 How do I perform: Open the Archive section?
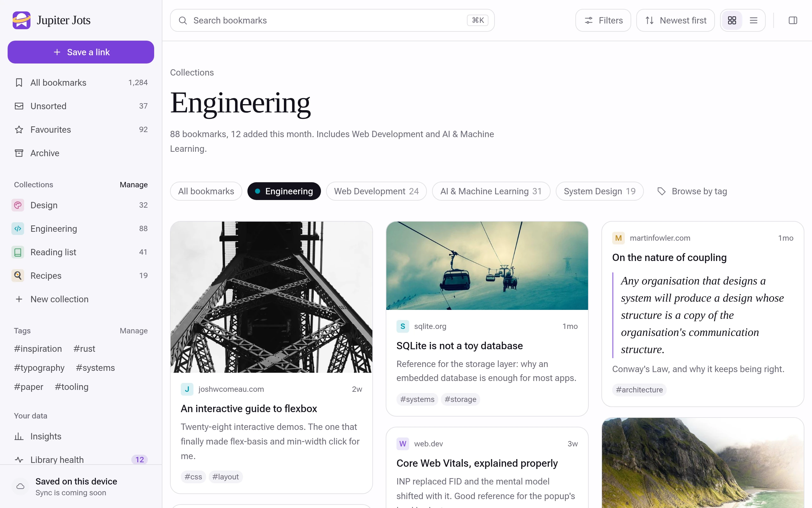(81, 153)
